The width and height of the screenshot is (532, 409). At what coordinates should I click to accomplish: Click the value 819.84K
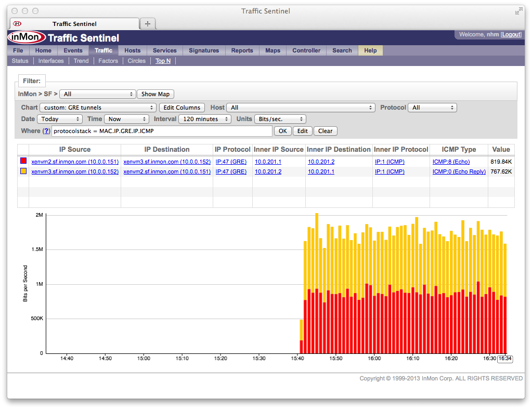tap(501, 162)
